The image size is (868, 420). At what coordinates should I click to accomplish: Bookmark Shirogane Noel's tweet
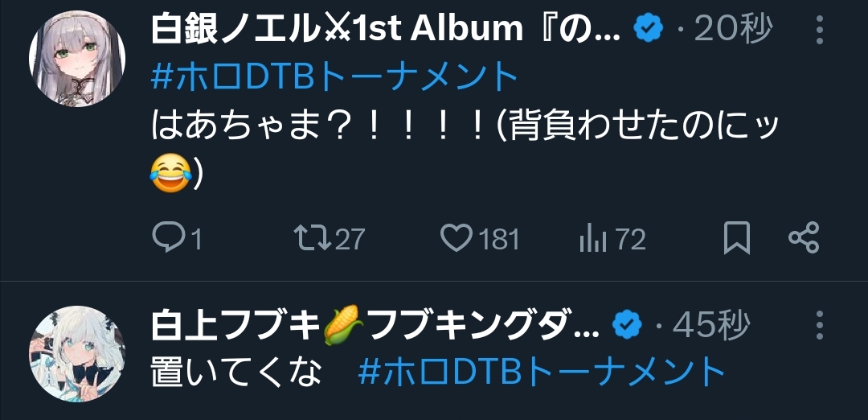[x=737, y=238]
